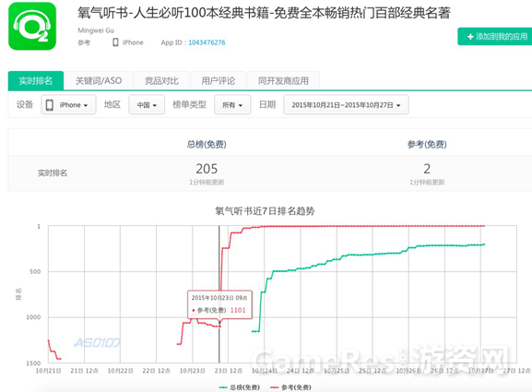
Task: Select the 用户评论 tab
Action: click(x=219, y=81)
